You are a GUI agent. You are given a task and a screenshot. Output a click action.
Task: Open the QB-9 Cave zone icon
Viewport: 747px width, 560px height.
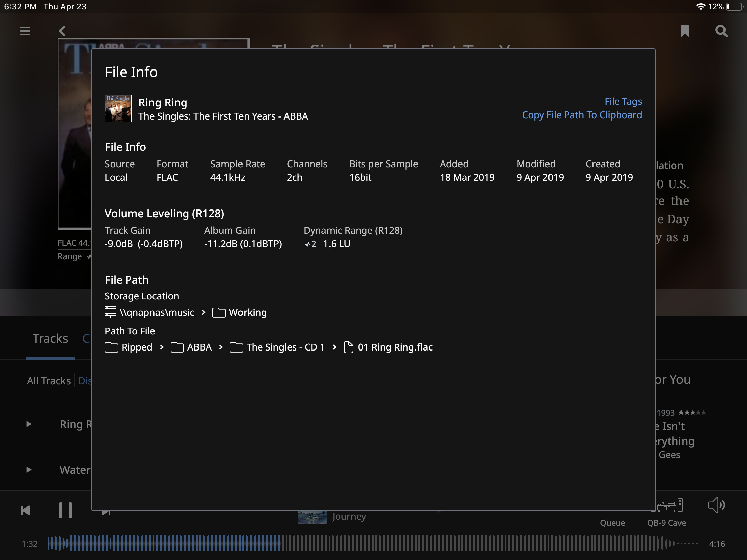tap(670, 505)
